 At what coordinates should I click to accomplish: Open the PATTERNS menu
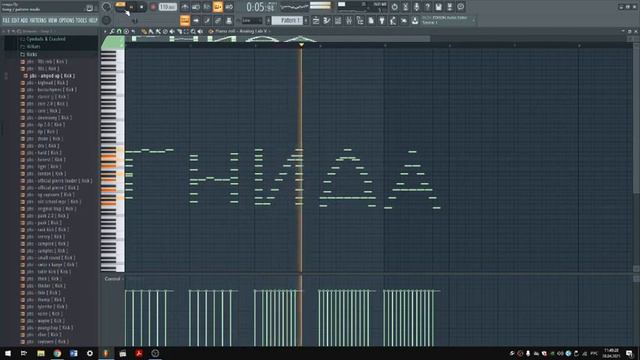38,20
